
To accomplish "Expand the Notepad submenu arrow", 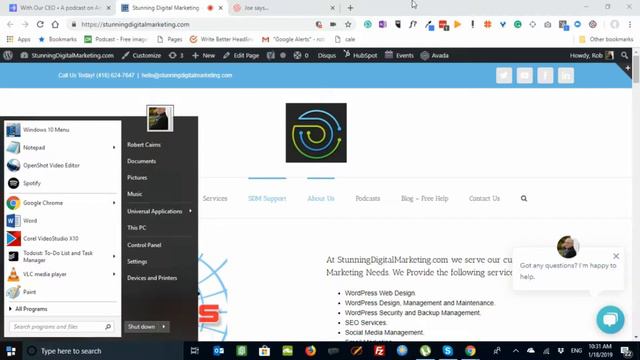I will [x=114, y=148].
